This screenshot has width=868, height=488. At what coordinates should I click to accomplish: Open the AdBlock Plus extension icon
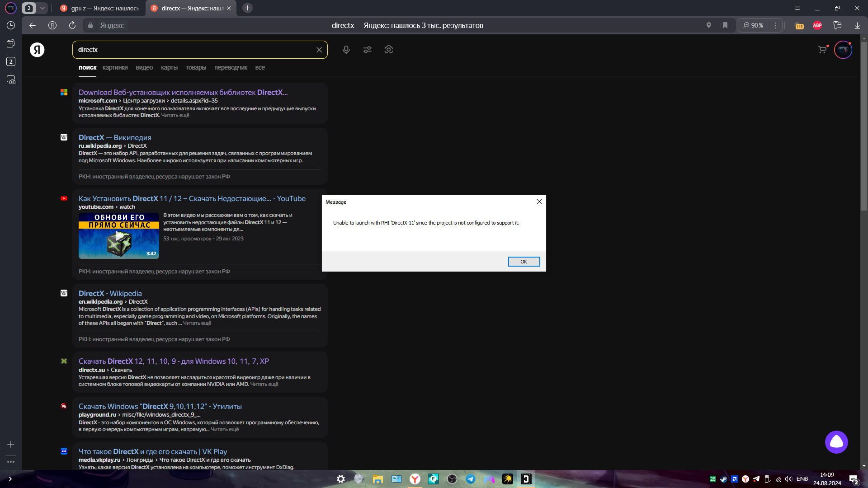point(817,25)
